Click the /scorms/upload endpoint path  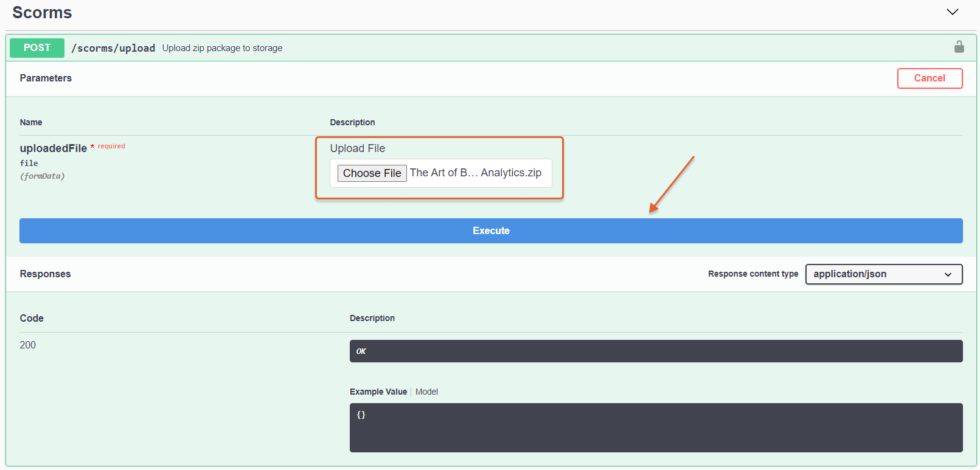coord(113,48)
